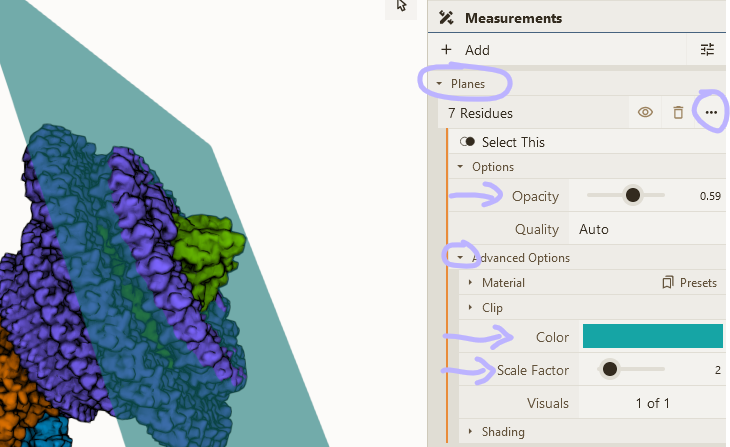This screenshot has width=730, height=447.
Task: Click the Scale Factor slider handle
Action: [x=609, y=370]
